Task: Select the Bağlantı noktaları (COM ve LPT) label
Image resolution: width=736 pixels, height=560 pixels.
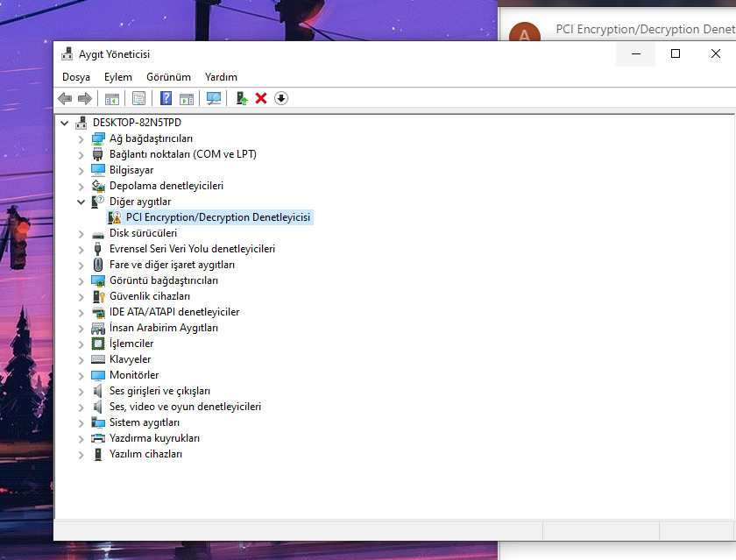Action: [182, 154]
